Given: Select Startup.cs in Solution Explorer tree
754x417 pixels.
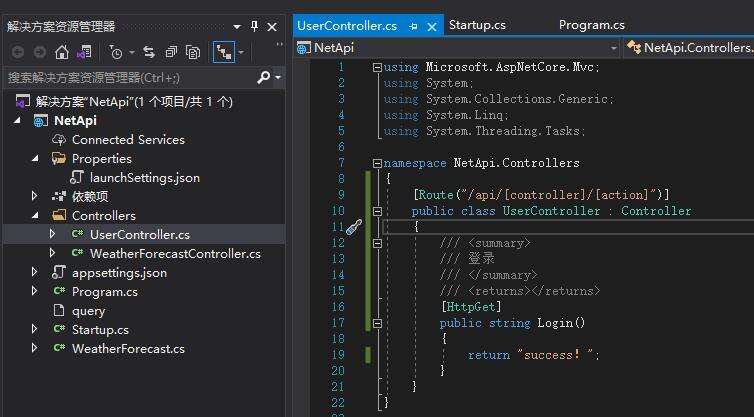Looking at the screenshot, I should pos(101,330).
